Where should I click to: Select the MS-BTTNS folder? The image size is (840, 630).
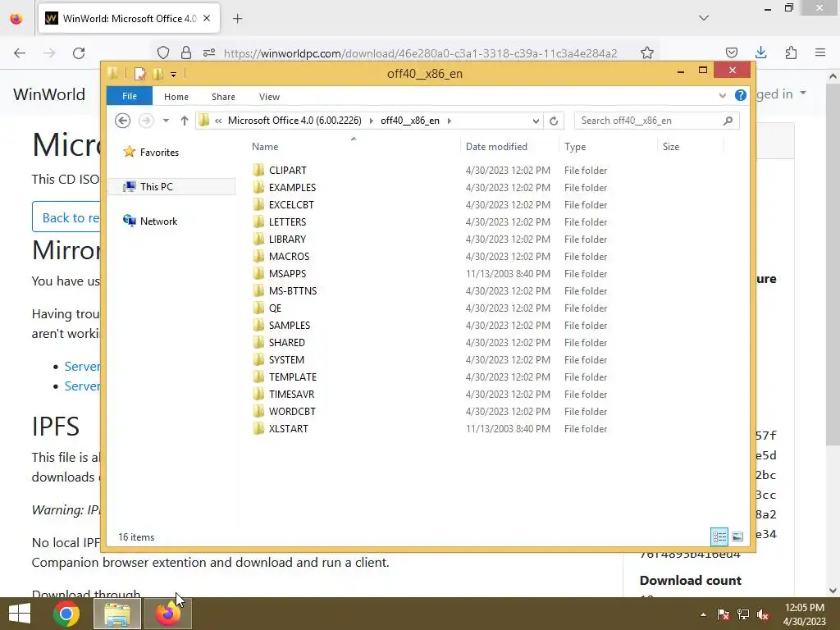click(x=293, y=290)
